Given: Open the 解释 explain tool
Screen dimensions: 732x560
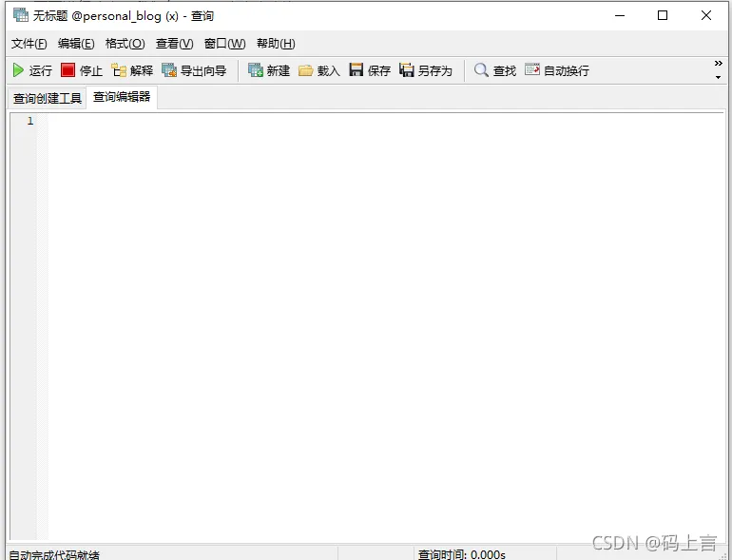Looking at the screenshot, I should pos(132,70).
